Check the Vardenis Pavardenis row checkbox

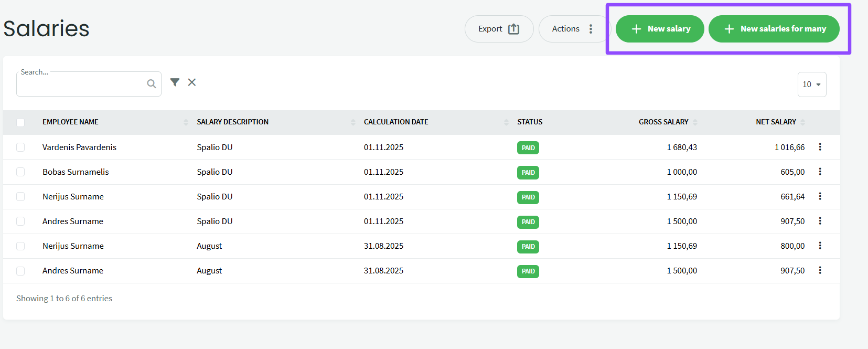[x=20, y=147]
